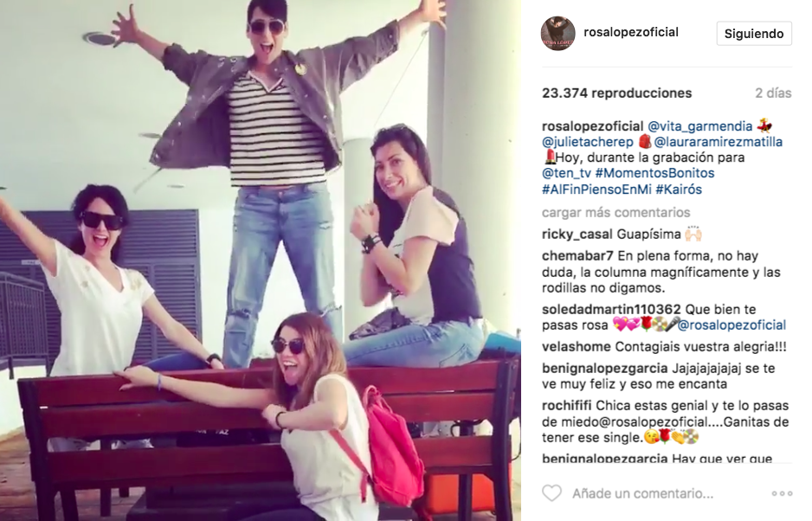Open the three-dots more options menu
The width and height of the screenshot is (812, 521).
coord(782,493)
